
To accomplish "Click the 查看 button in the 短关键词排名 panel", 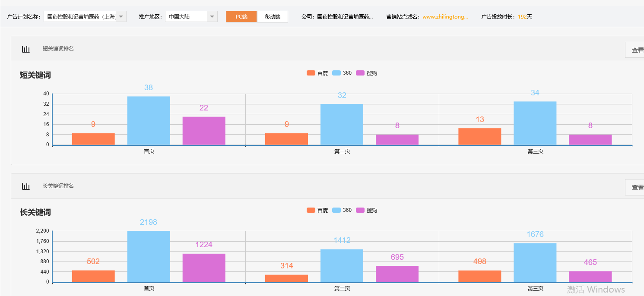I will coord(636,50).
